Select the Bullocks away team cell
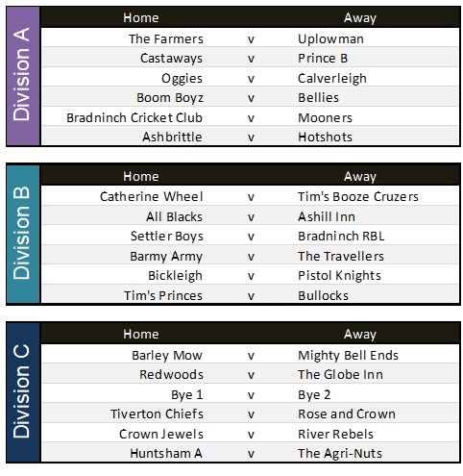This screenshot has width=463, height=476. [323, 295]
